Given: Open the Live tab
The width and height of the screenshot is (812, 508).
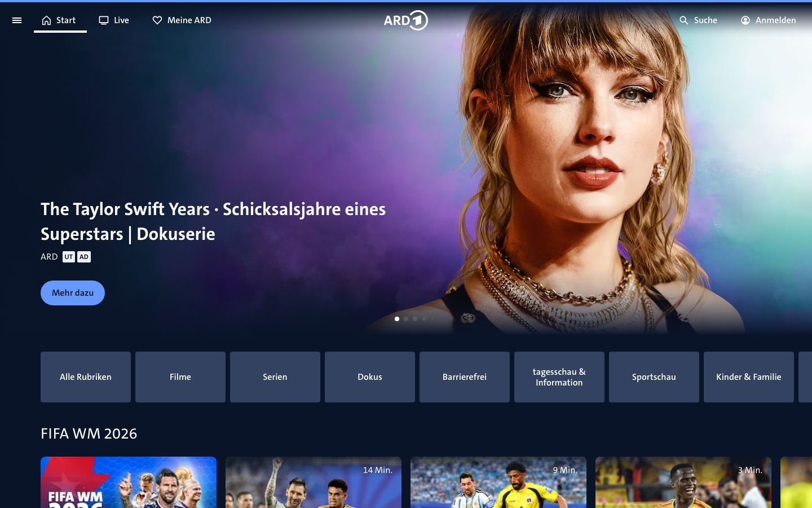Looking at the screenshot, I should 114,20.
